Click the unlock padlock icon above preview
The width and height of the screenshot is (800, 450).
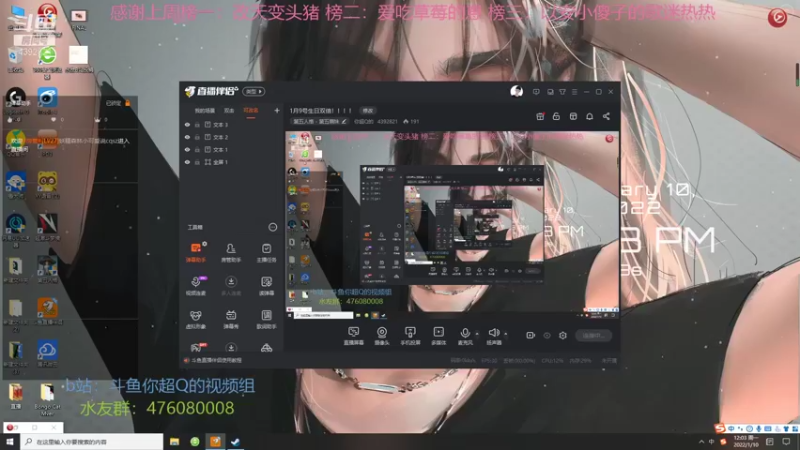pyautogui.click(x=556, y=116)
